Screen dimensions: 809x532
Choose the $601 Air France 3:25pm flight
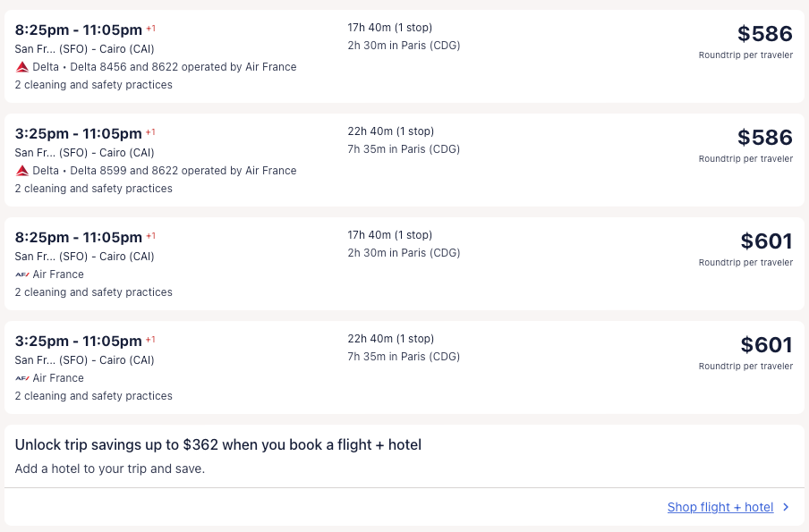click(766, 345)
